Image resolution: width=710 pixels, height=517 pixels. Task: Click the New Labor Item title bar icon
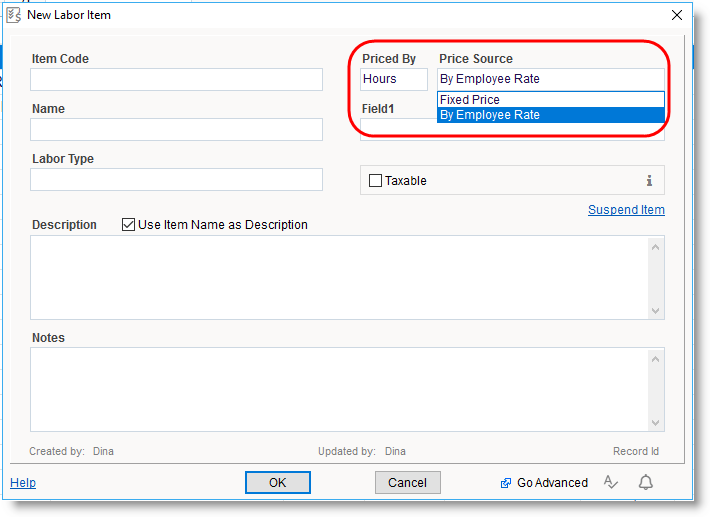click(x=14, y=15)
